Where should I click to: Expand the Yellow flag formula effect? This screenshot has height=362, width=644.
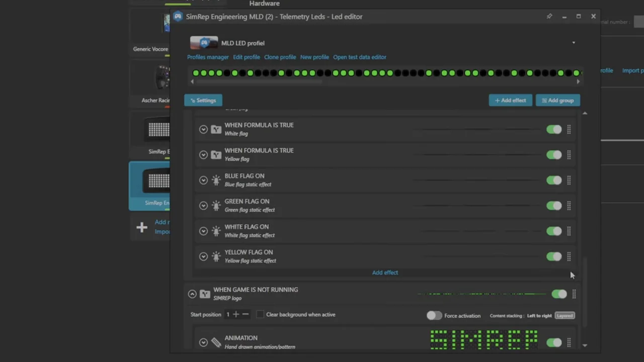point(203,155)
